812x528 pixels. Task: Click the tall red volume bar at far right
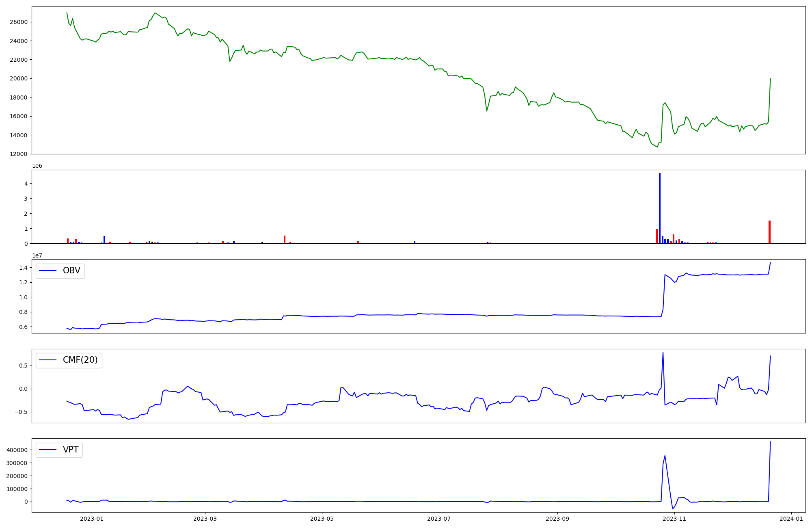(769, 232)
